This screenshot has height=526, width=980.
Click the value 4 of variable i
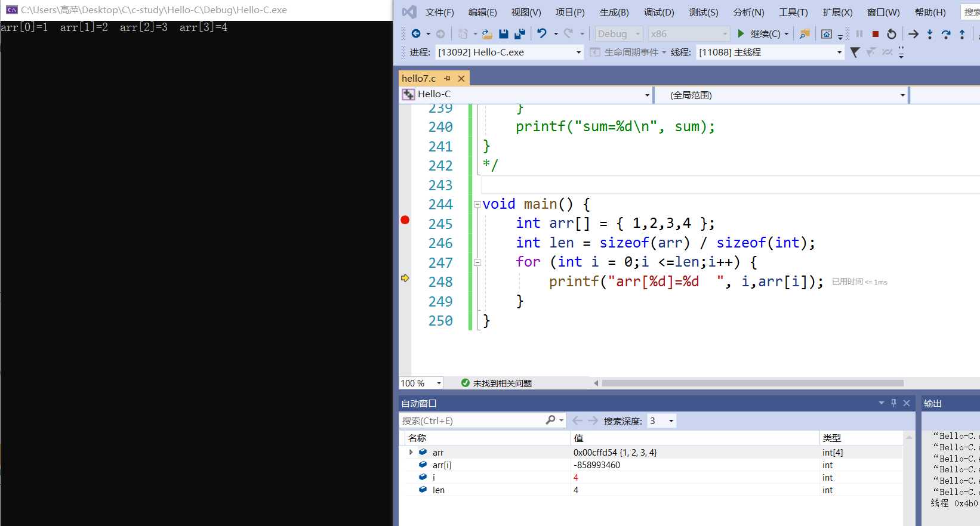[575, 478]
